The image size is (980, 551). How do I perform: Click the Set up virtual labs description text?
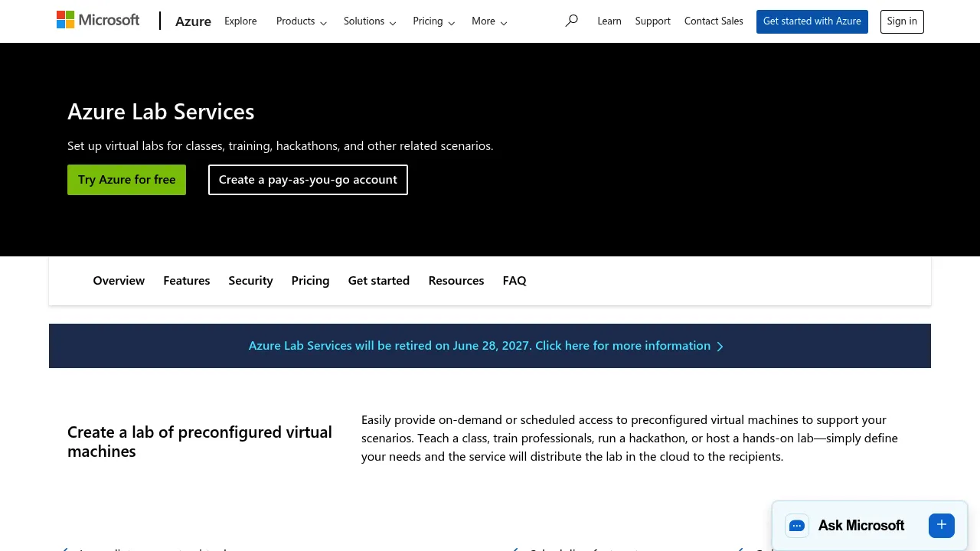click(280, 146)
